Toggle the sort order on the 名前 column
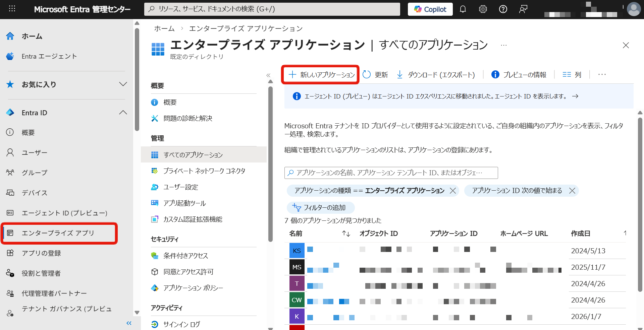 point(346,234)
